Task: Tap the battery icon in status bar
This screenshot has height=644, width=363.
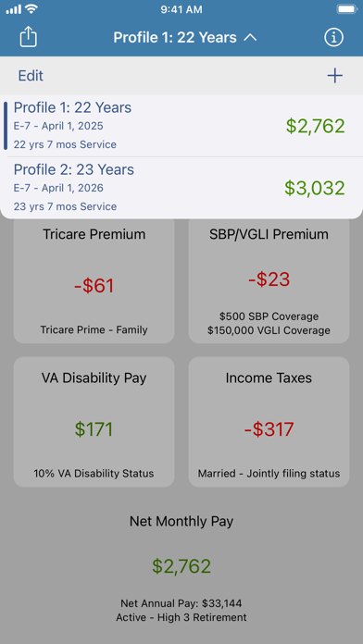Action: tap(347, 9)
